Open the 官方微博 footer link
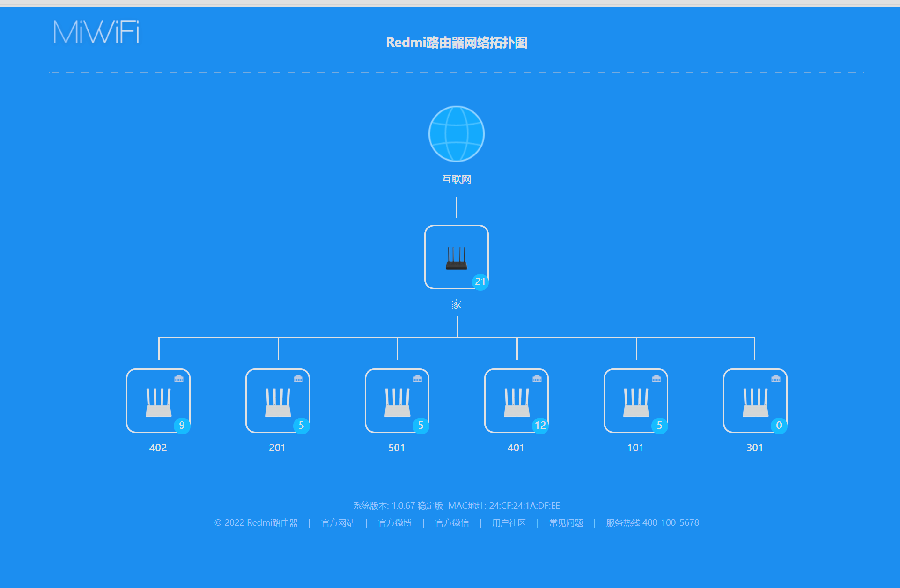Screen dimensions: 900x588 (x=395, y=522)
